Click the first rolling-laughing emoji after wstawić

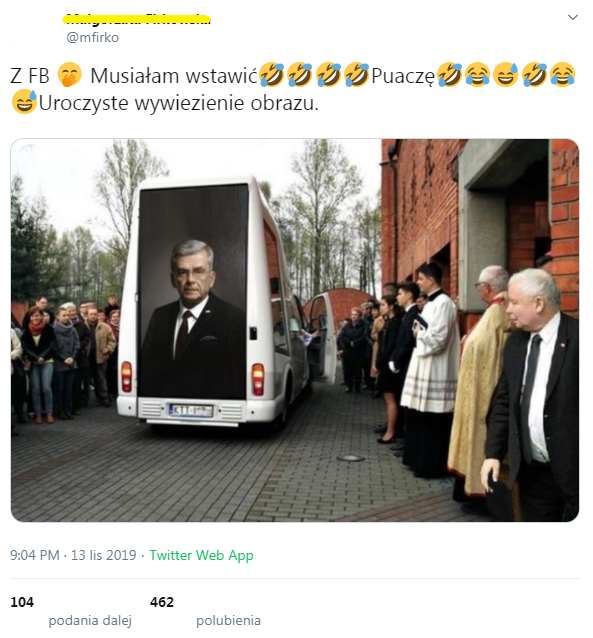point(271,75)
